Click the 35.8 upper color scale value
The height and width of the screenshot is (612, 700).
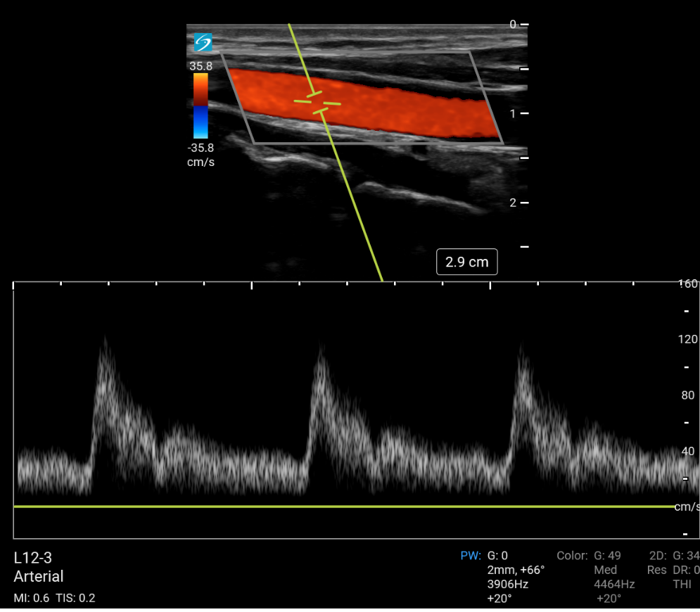[201, 65]
